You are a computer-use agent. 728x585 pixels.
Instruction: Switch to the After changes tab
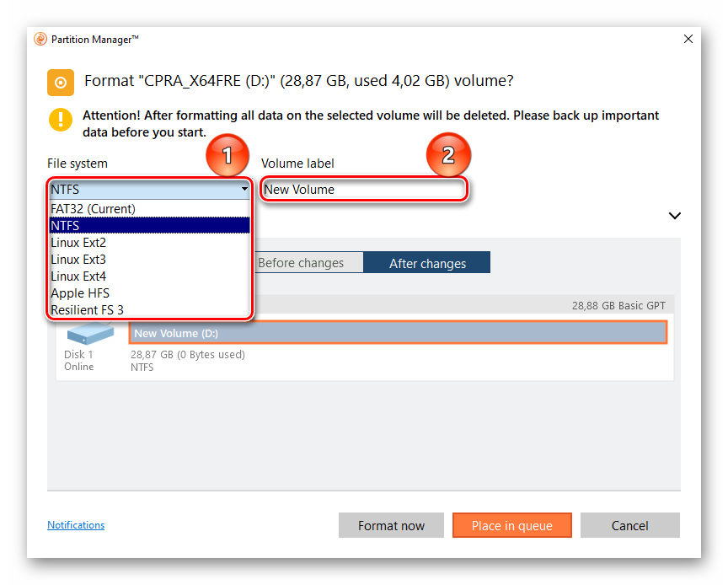427,263
